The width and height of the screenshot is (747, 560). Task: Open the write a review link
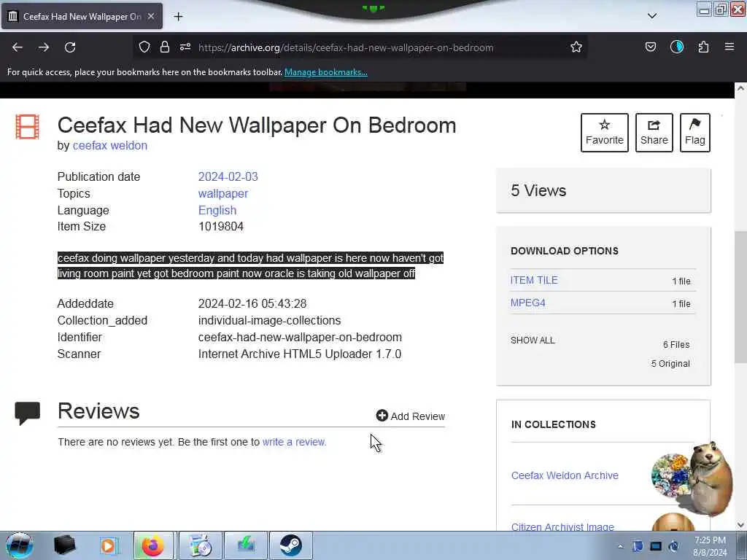click(x=295, y=442)
